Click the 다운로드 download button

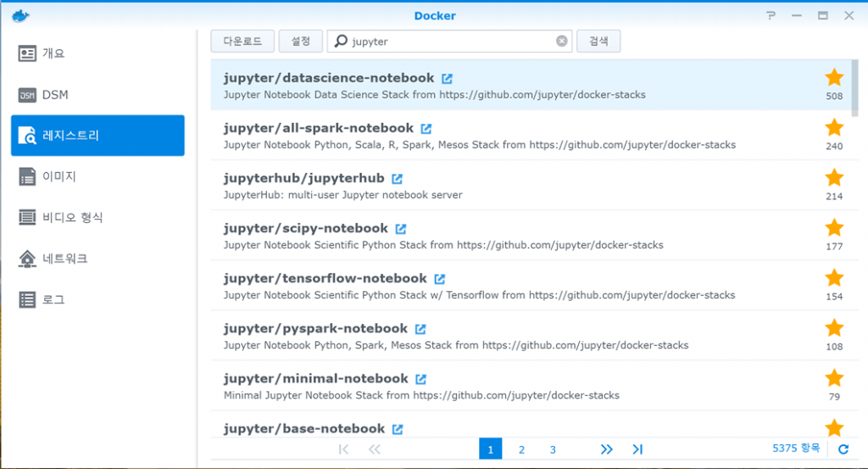pos(242,42)
